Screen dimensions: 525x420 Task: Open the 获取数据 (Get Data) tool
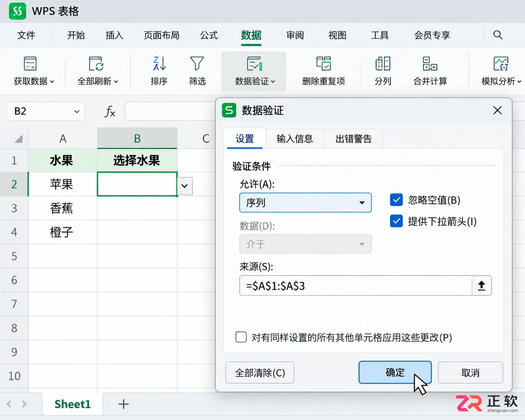click(33, 71)
